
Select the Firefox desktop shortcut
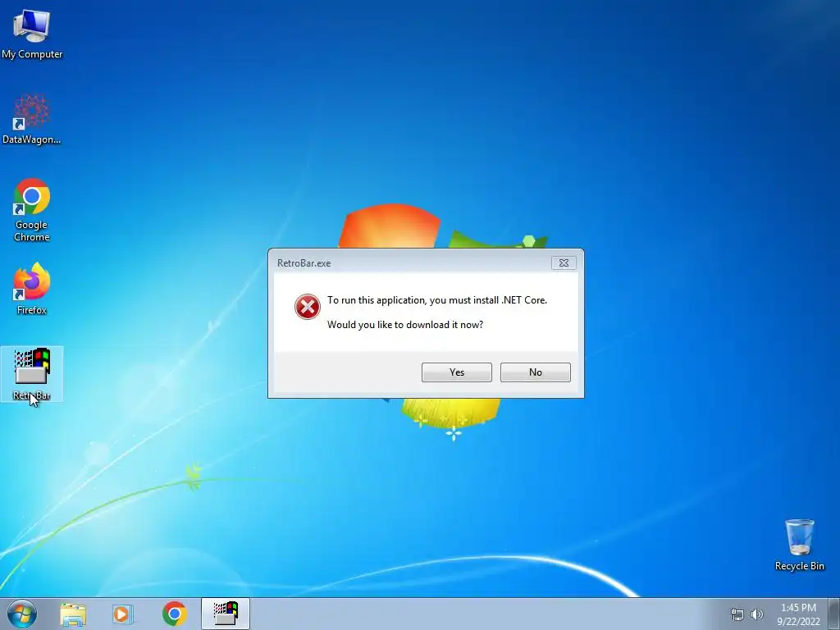point(32,289)
